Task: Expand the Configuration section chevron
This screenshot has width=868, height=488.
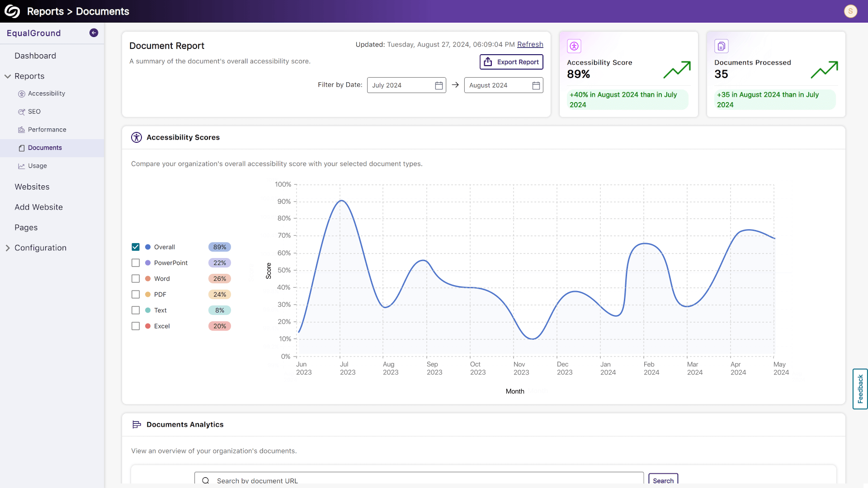Action: click(x=8, y=248)
